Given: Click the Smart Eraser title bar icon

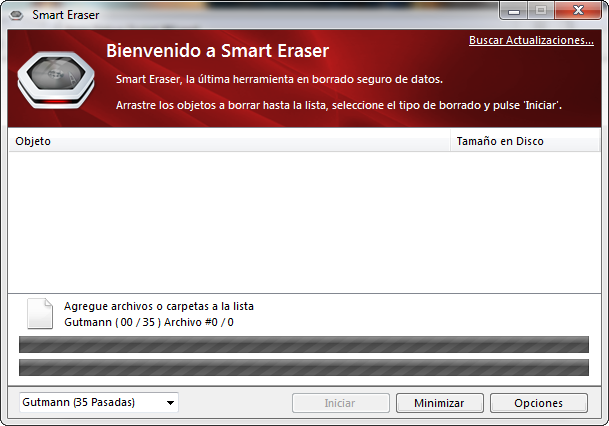Looking at the screenshot, I should (x=16, y=15).
